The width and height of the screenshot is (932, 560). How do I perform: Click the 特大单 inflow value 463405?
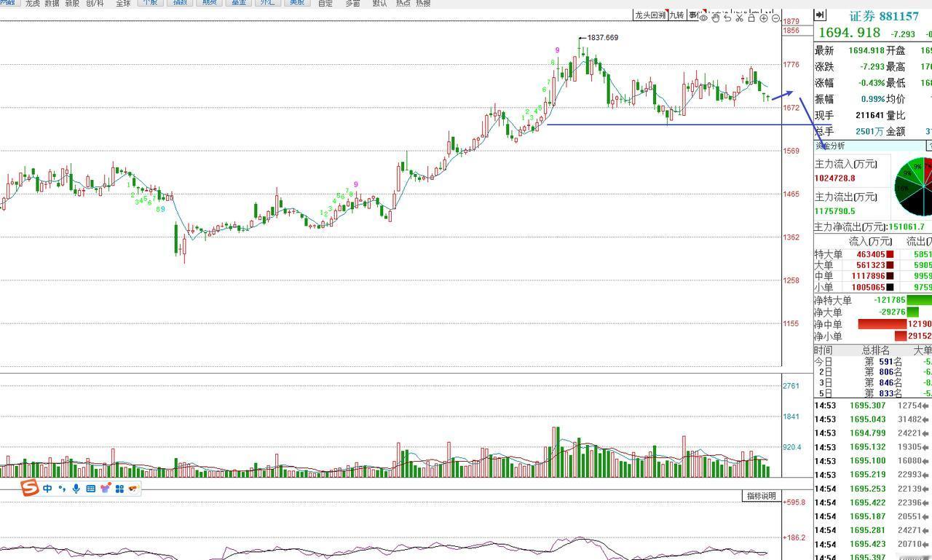click(870, 254)
